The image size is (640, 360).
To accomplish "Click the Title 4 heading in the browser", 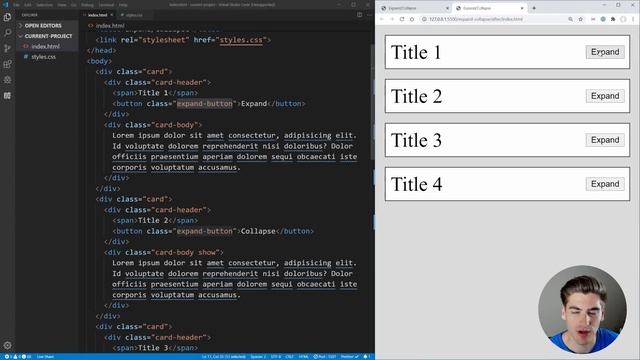I will 416,184.
